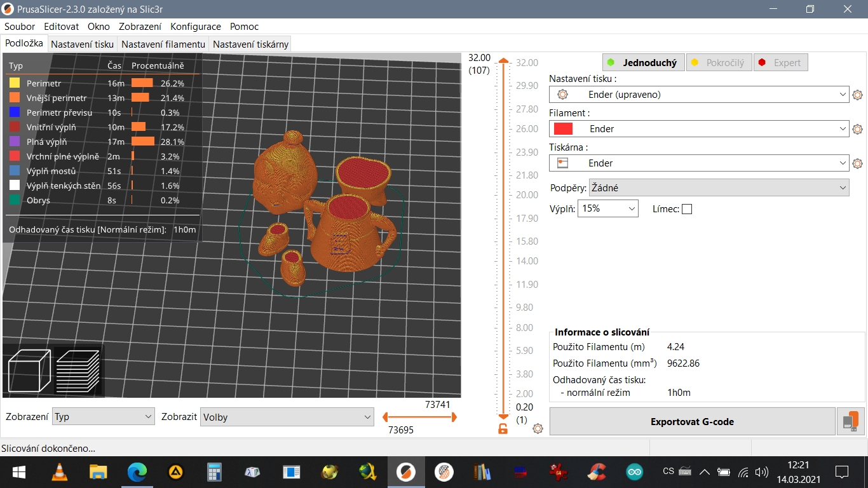This screenshot has height=488, width=868.
Task: Switch to Expert mode
Action: 781,63
